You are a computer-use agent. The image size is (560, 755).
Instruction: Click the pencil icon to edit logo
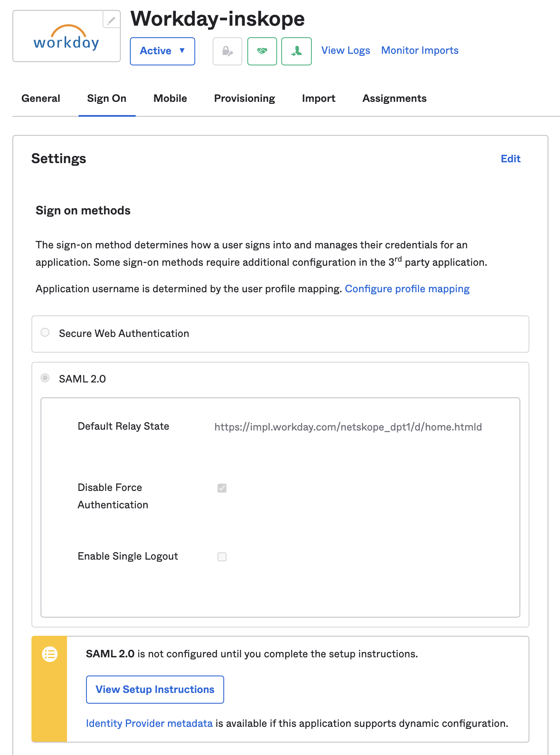[111, 20]
